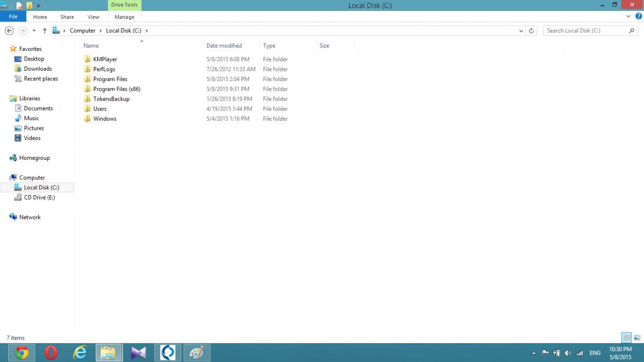Screen dimensions: 644x362
Task: Click Computer in the address breadcrumb
Action: [82, 31]
